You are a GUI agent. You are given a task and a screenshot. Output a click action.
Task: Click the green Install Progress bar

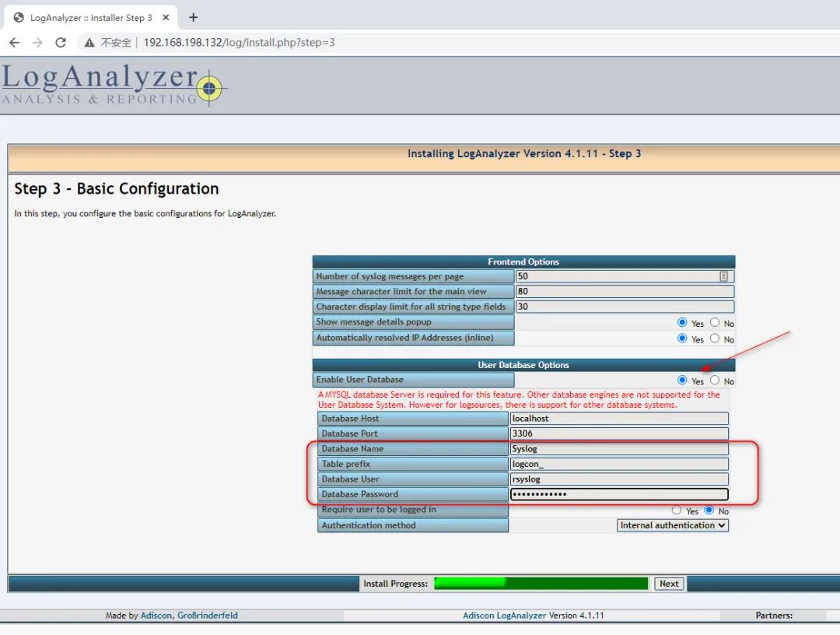(x=541, y=583)
